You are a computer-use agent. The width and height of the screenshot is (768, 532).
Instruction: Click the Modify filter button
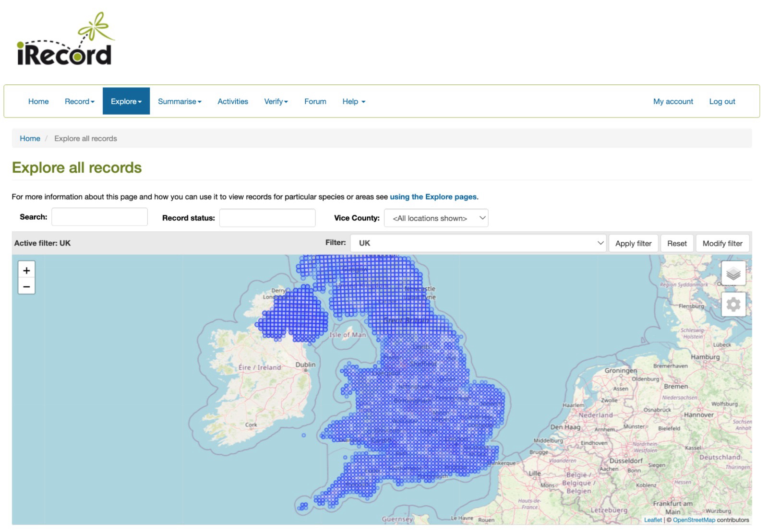tap(722, 244)
